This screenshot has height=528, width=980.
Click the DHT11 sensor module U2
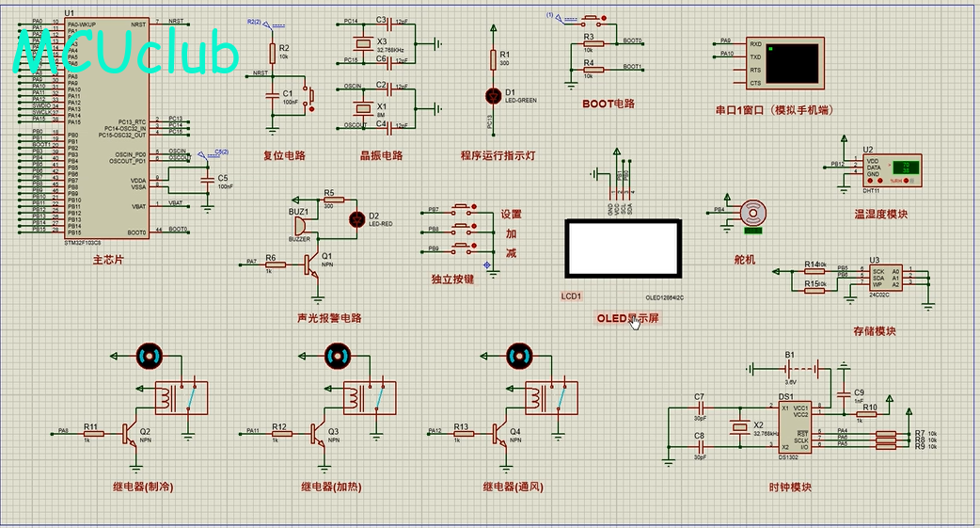click(x=893, y=170)
